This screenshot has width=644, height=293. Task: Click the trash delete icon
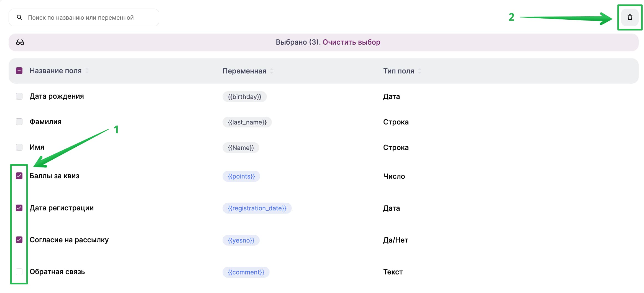tap(630, 17)
